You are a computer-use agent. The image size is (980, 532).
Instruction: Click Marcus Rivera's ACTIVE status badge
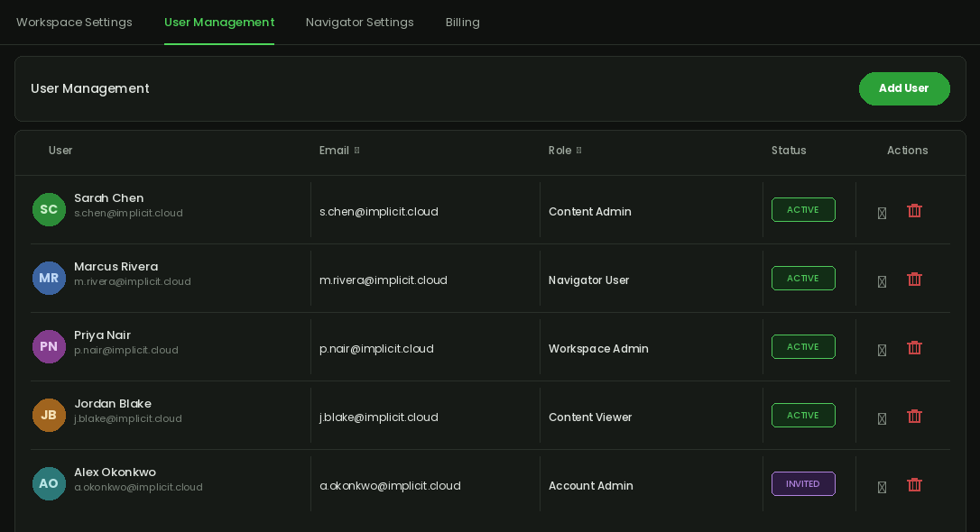803,279
